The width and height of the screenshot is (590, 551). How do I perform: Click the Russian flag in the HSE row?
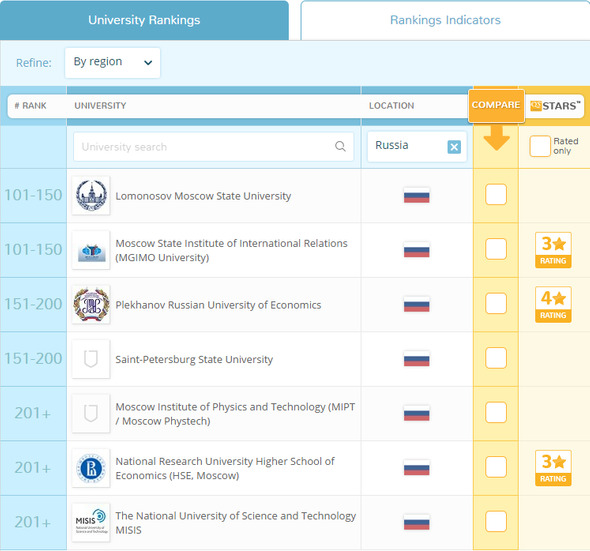(x=417, y=468)
